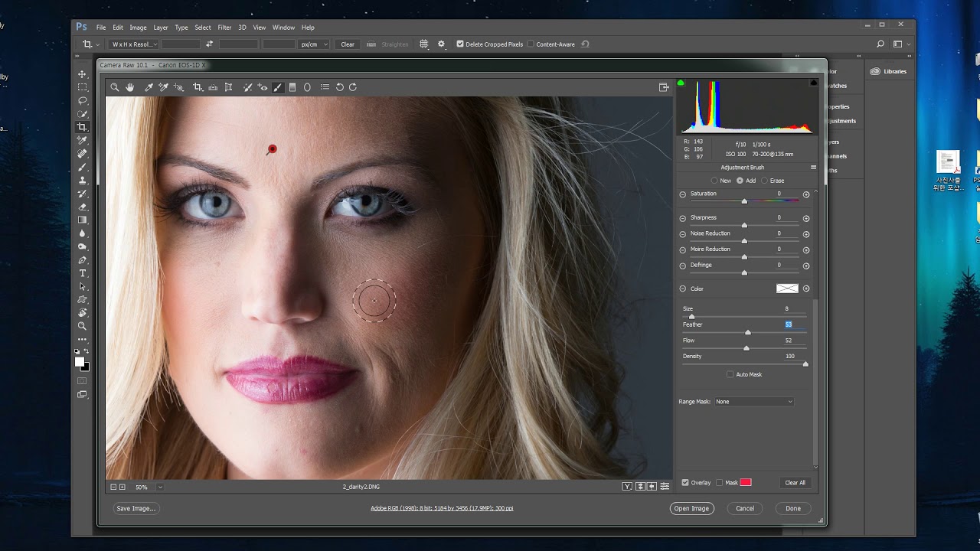Select the Straighten tool in Camera Raw

213,87
